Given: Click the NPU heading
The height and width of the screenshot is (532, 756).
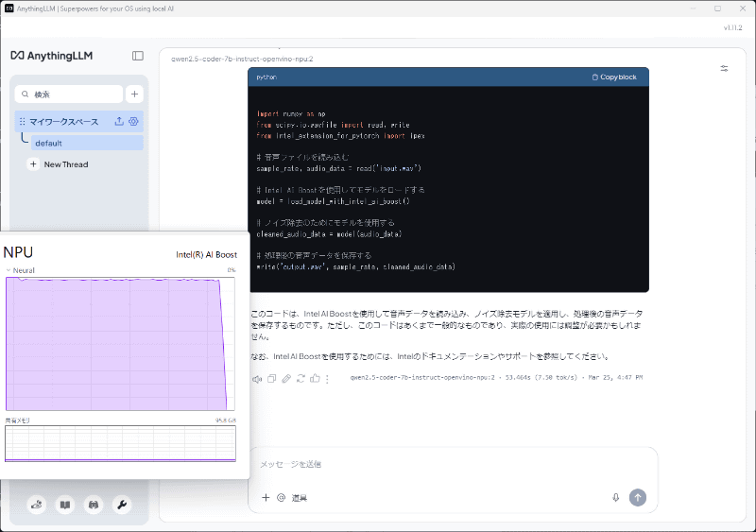Looking at the screenshot, I should tap(18, 252).
